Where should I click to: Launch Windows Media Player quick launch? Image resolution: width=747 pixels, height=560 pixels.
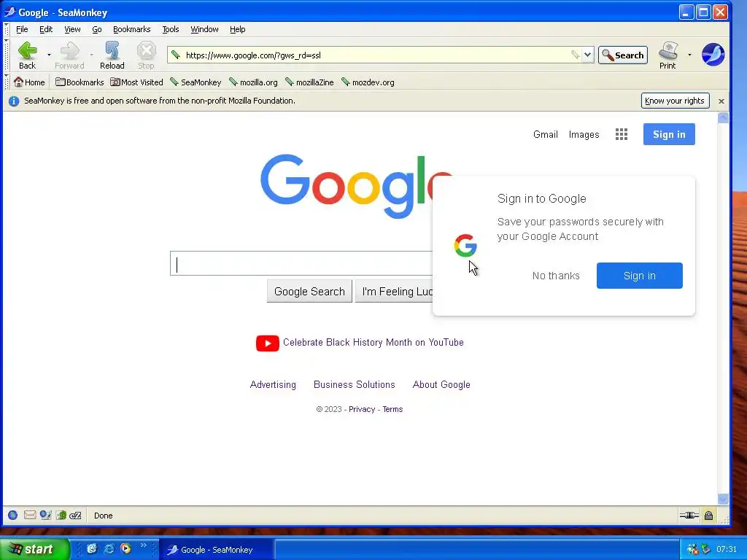click(x=125, y=548)
